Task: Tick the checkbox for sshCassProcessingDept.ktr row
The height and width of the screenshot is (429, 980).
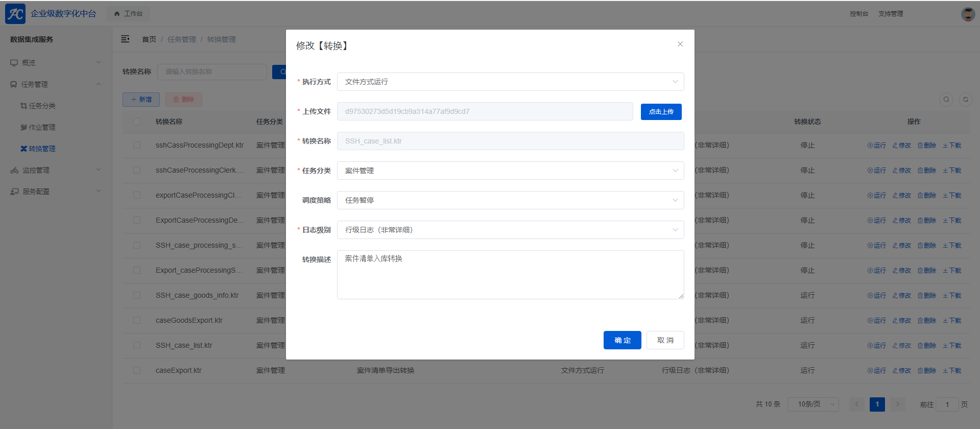Action: tap(137, 146)
